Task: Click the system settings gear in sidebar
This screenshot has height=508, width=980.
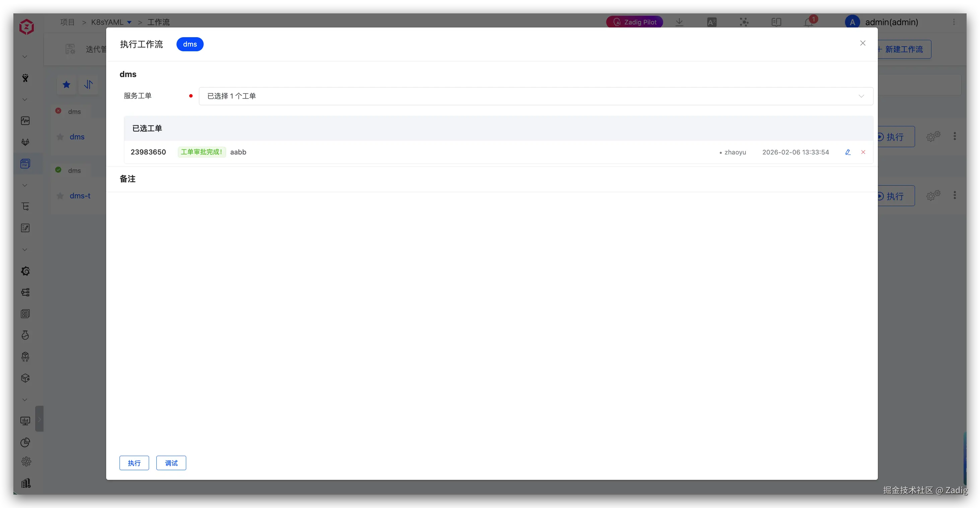Action: (26, 461)
